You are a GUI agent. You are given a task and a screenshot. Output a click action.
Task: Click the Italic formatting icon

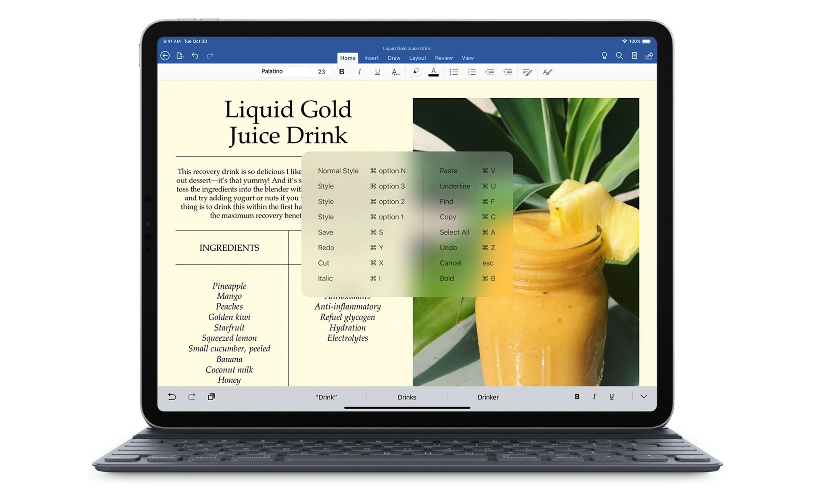tap(357, 72)
